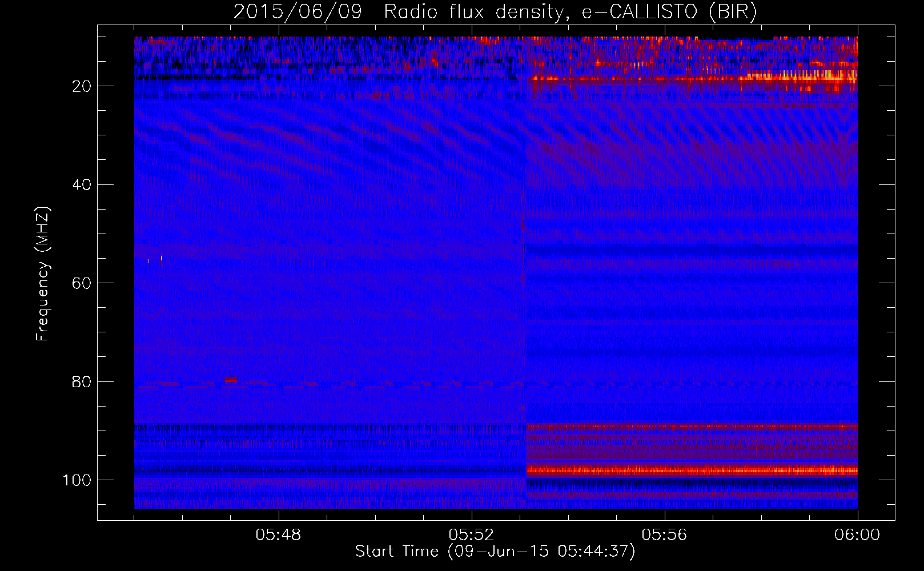Click the 05:56 time tick label
The width and height of the screenshot is (924, 571).
tap(664, 535)
